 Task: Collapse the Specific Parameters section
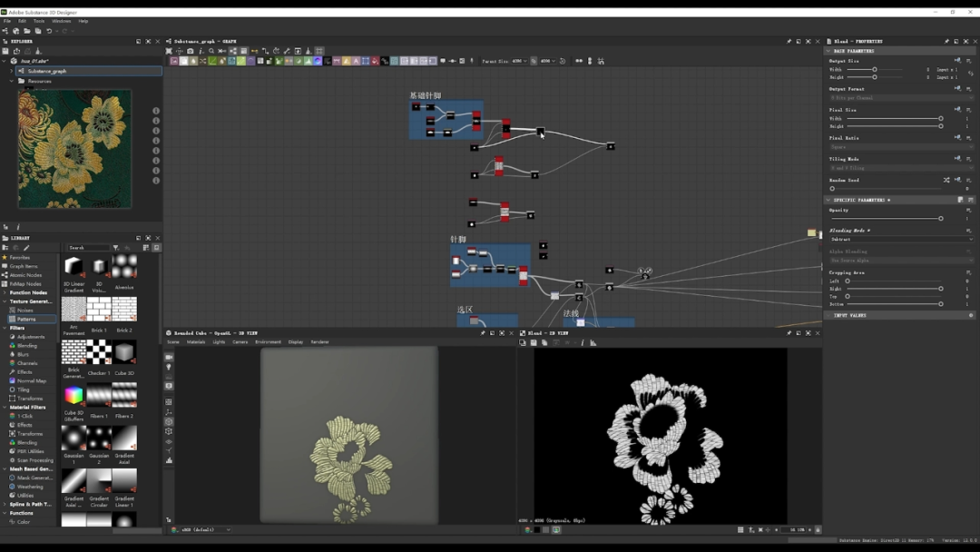pos(828,200)
